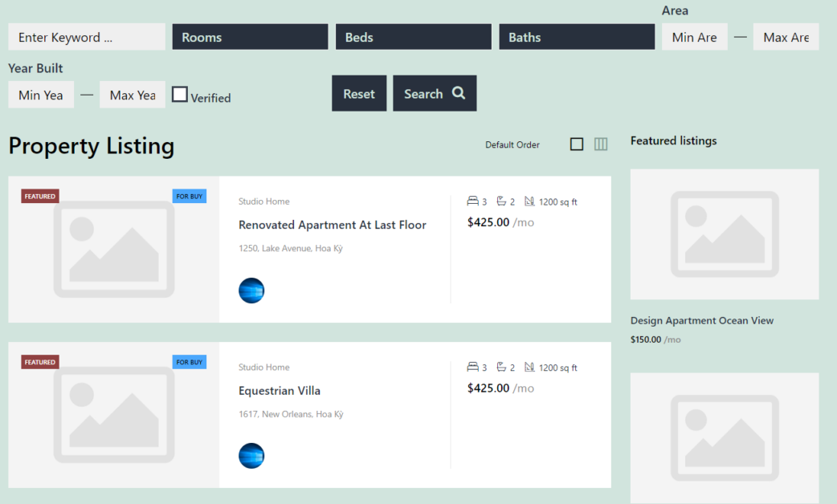Click the Min Area input field
Screen dimensions: 837x504
[695, 37]
